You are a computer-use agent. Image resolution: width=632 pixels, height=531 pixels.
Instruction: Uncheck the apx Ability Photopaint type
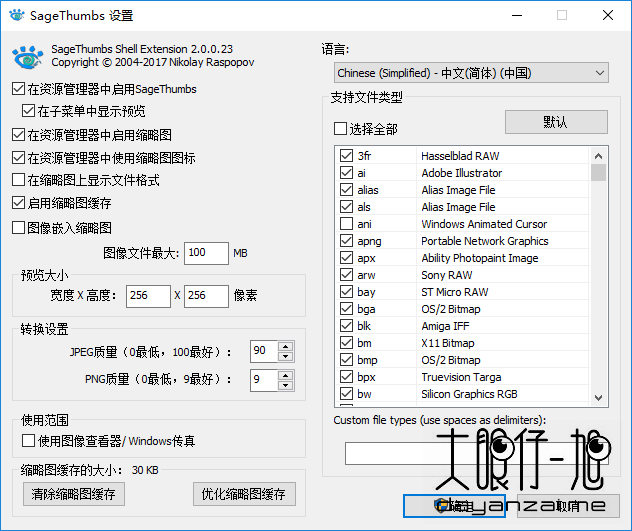(346, 258)
